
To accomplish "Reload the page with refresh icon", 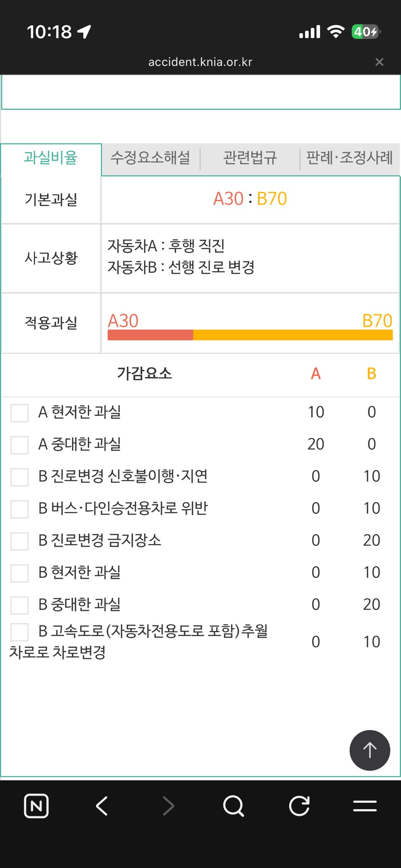I will [x=299, y=806].
